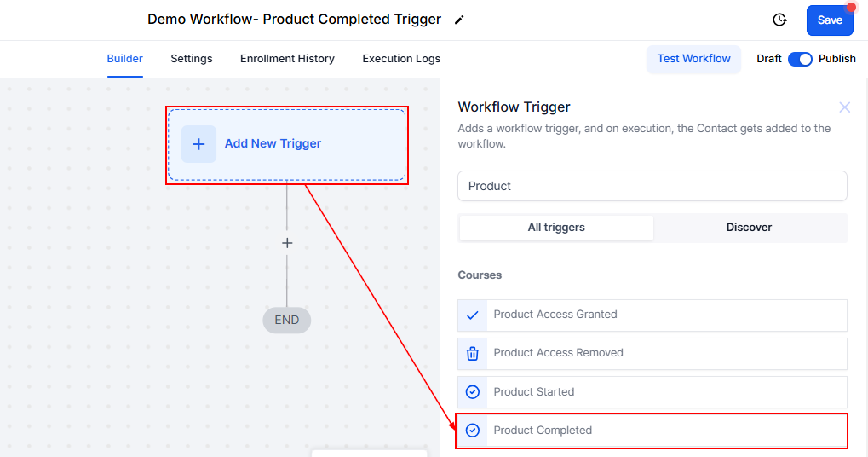Switch to the Settings tab
The width and height of the screenshot is (868, 457).
pyautogui.click(x=192, y=59)
